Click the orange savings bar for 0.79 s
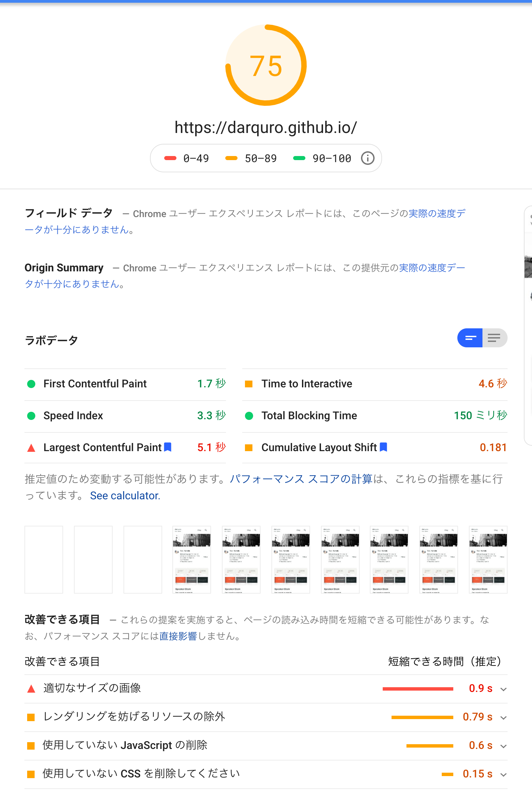The width and height of the screenshot is (532, 810). pos(422,717)
